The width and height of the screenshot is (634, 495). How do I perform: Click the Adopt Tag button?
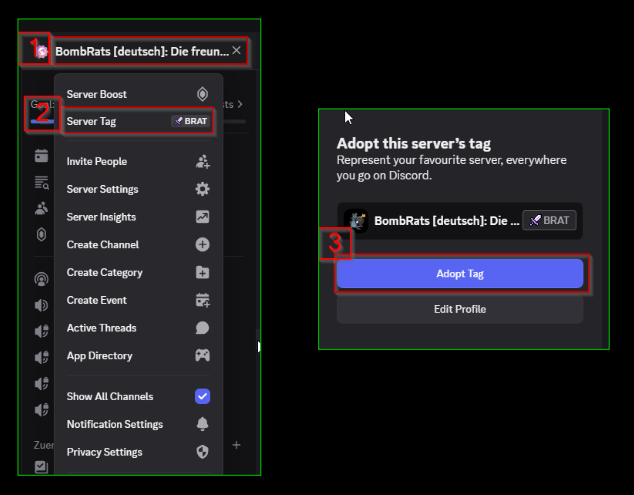click(460, 274)
